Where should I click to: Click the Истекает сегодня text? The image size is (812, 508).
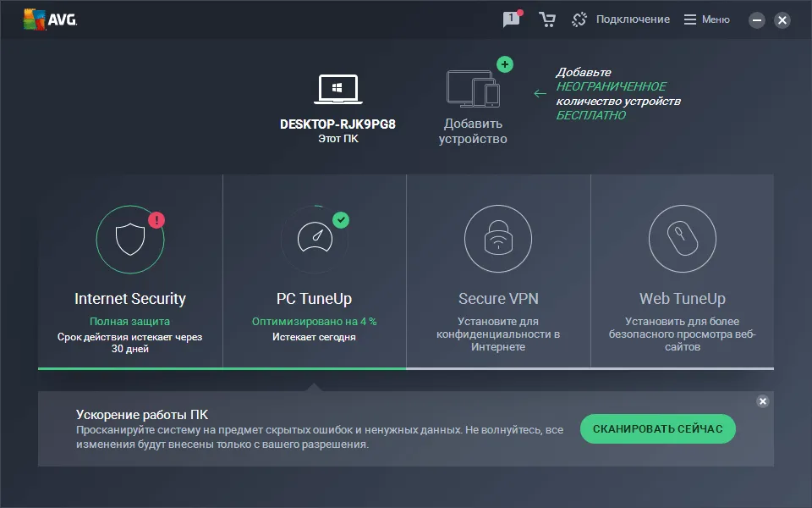314,337
